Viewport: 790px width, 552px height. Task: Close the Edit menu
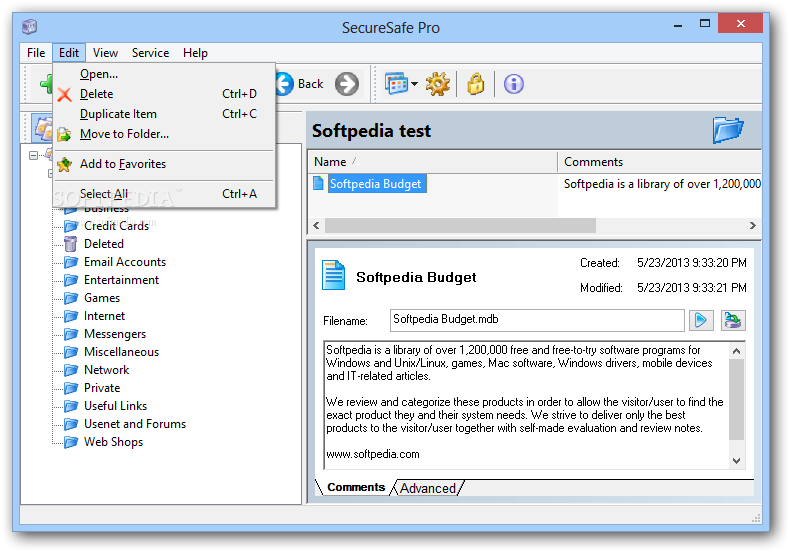[69, 53]
